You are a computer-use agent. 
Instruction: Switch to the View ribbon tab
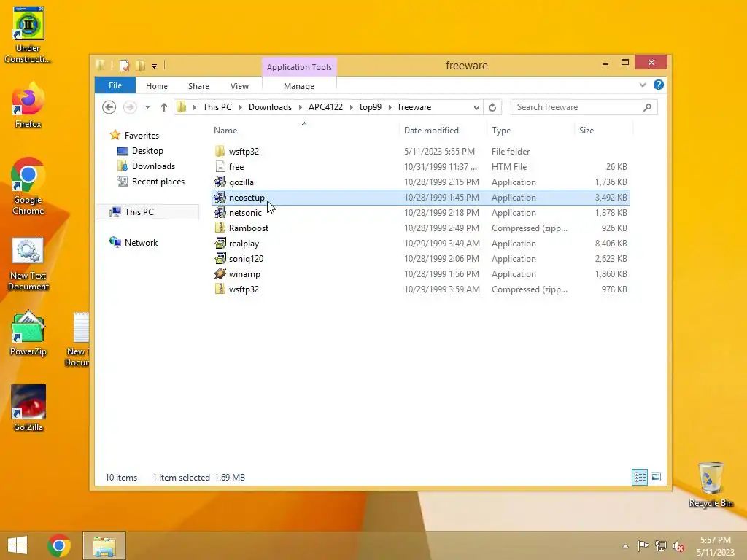pos(239,86)
